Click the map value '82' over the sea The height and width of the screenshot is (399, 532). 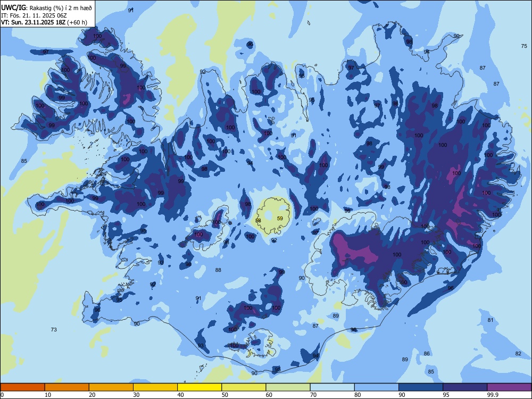click(518, 354)
